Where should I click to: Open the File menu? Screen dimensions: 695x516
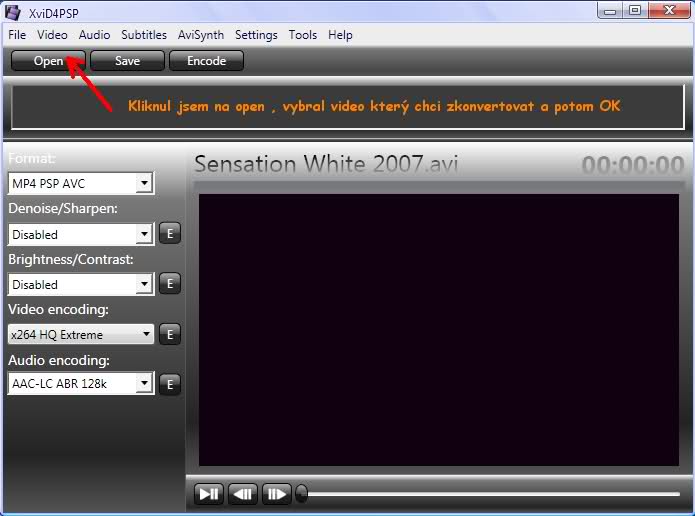[x=17, y=35]
